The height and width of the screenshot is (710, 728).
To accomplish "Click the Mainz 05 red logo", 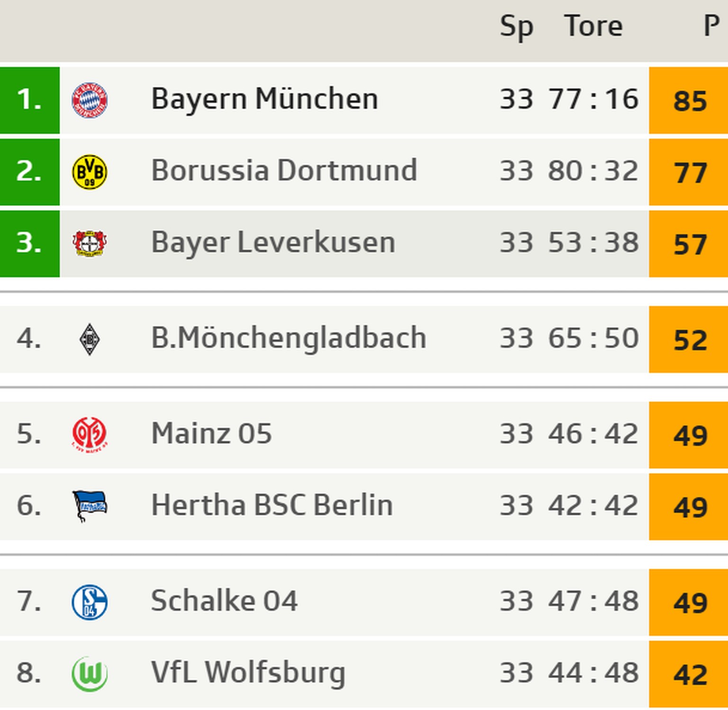I will (90, 435).
